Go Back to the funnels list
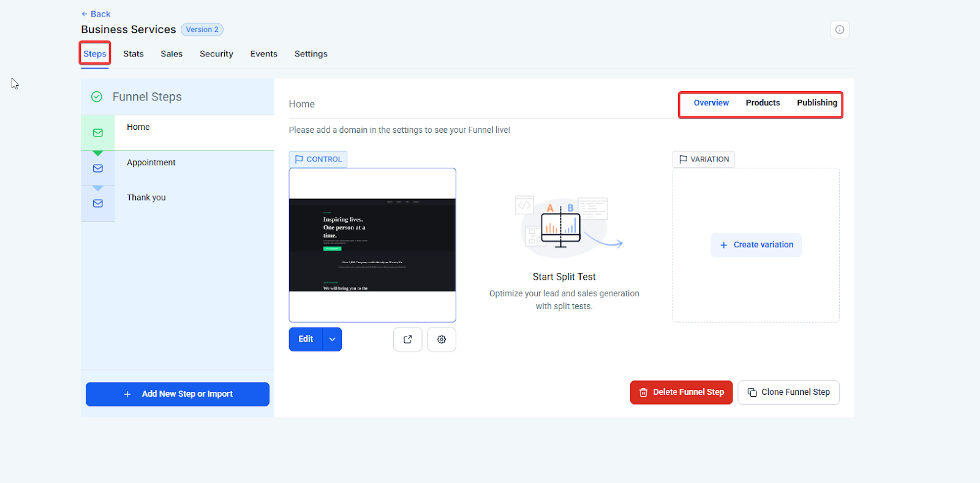980x483 pixels. (96, 14)
